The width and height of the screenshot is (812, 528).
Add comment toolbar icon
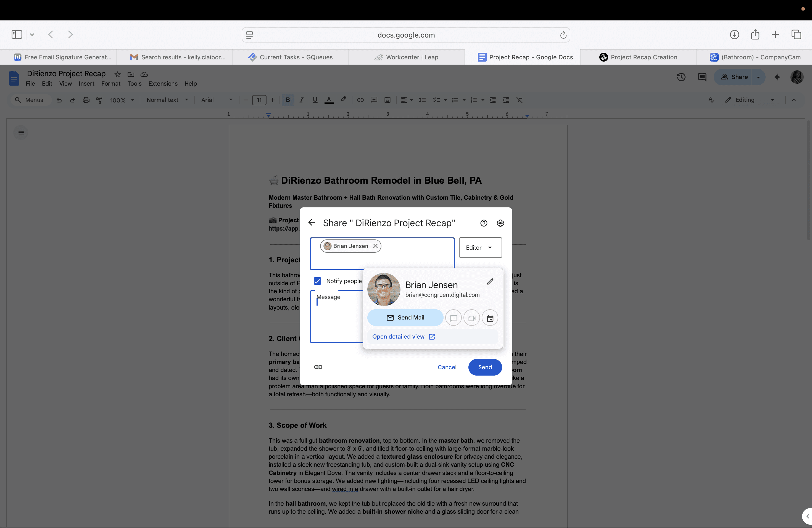(374, 100)
